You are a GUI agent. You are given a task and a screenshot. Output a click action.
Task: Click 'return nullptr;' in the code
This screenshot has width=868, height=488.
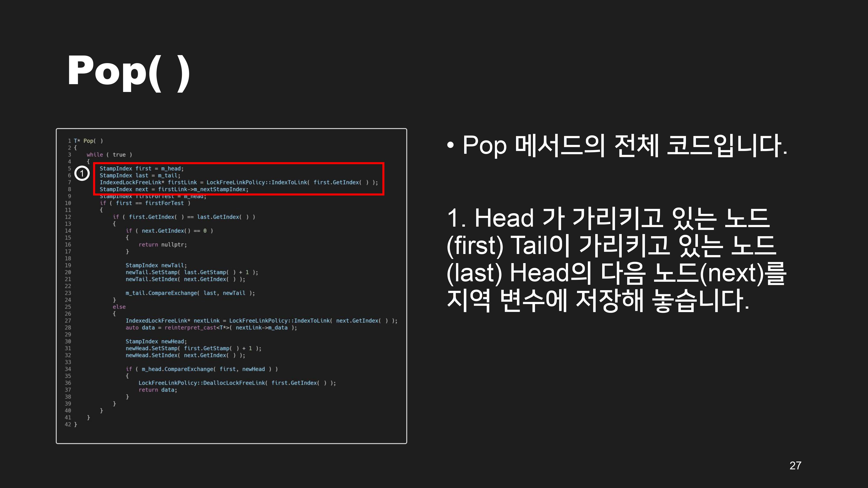point(162,244)
